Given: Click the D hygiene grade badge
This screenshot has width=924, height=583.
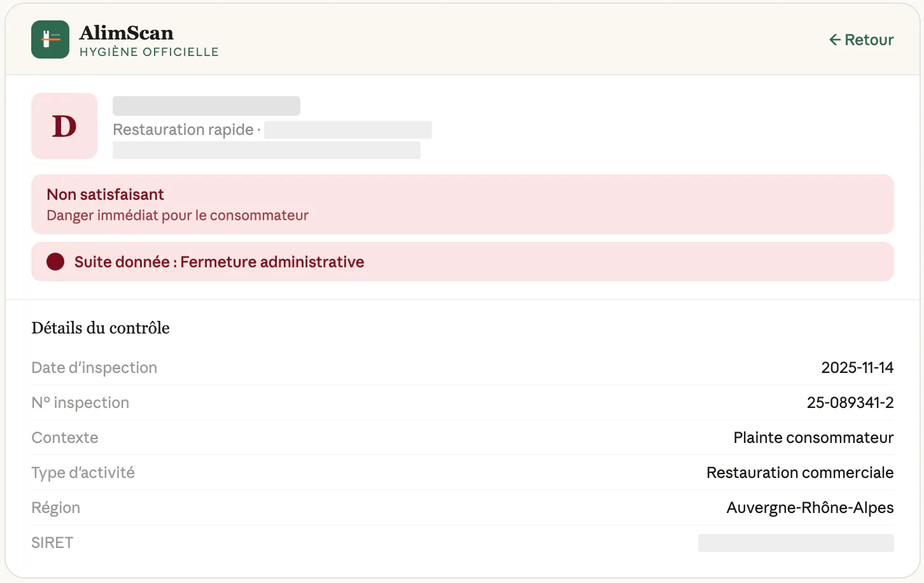Looking at the screenshot, I should click(x=64, y=126).
